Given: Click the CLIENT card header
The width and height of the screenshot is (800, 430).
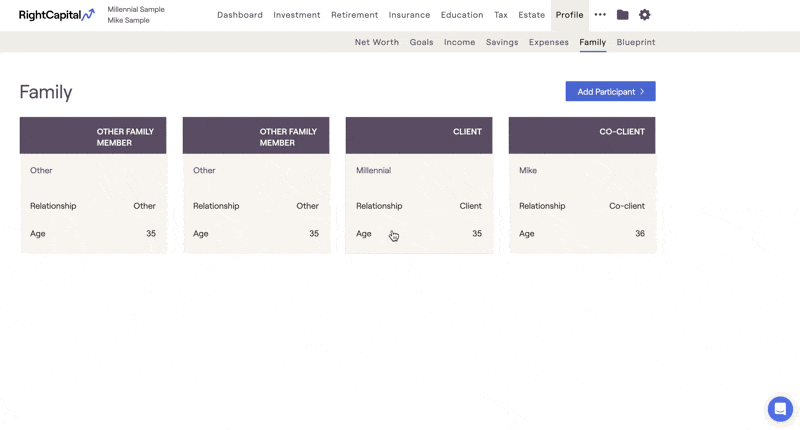Looking at the screenshot, I should 419,135.
